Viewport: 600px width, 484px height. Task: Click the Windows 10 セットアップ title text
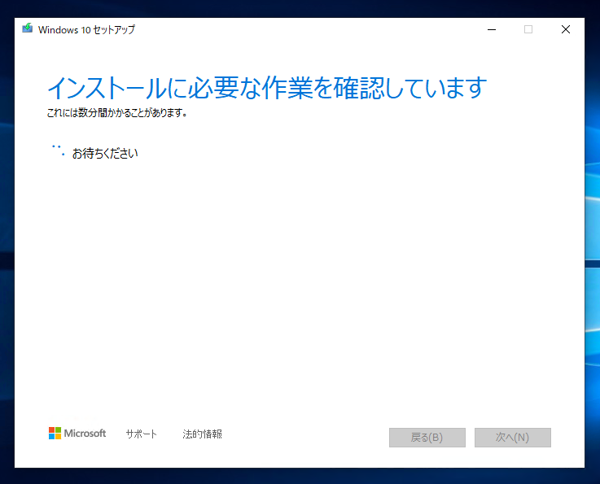[86, 29]
